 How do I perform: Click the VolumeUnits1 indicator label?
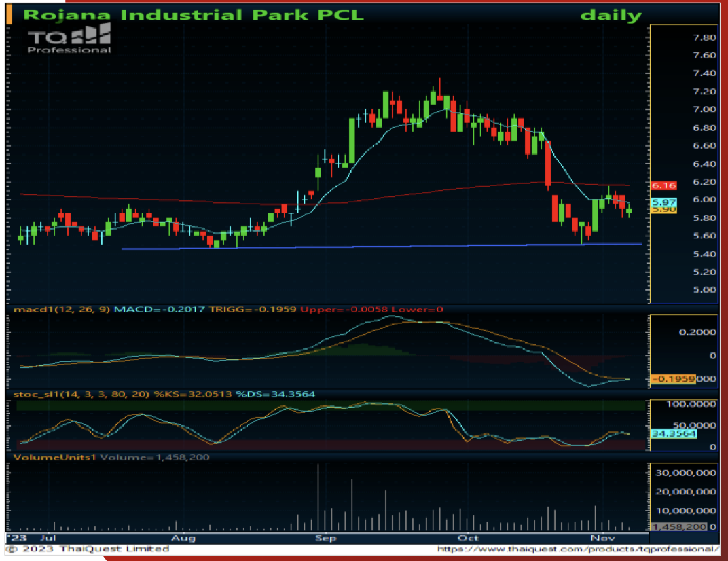coord(55,458)
